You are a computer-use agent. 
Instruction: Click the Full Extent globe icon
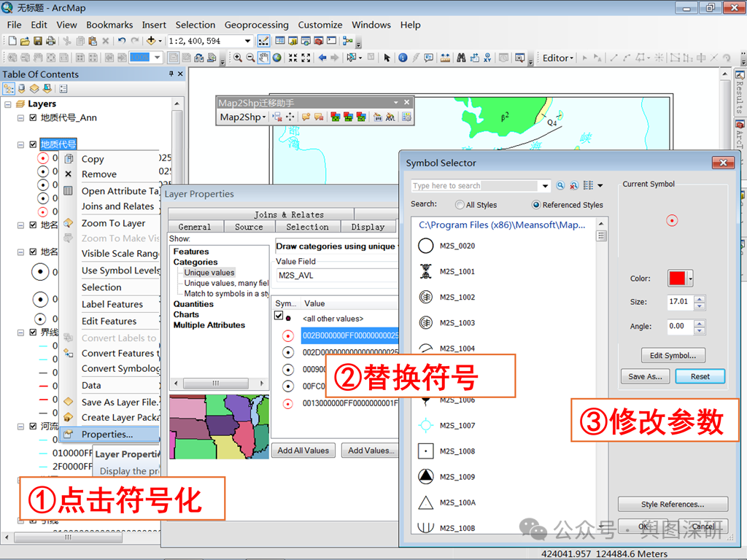pyautogui.click(x=276, y=58)
